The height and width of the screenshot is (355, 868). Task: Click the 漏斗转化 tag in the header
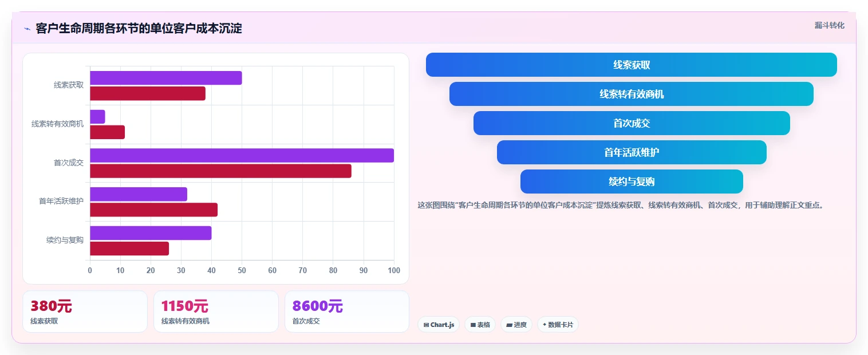(829, 25)
